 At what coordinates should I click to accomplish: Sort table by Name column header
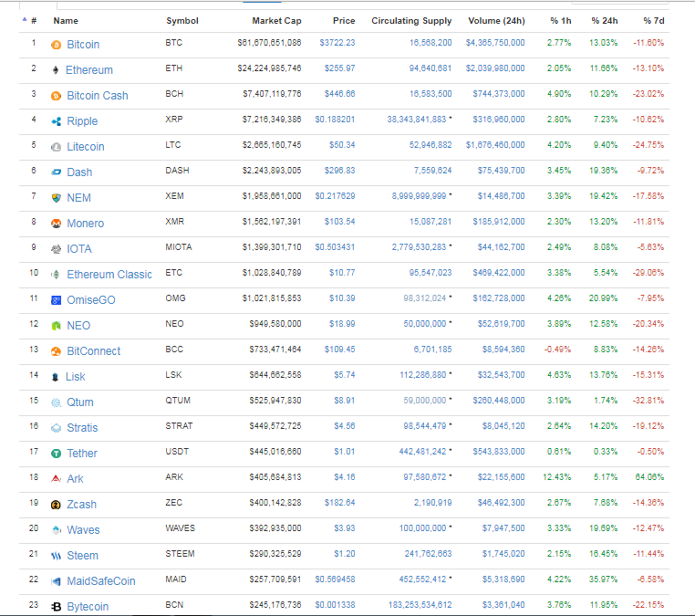click(66, 21)
